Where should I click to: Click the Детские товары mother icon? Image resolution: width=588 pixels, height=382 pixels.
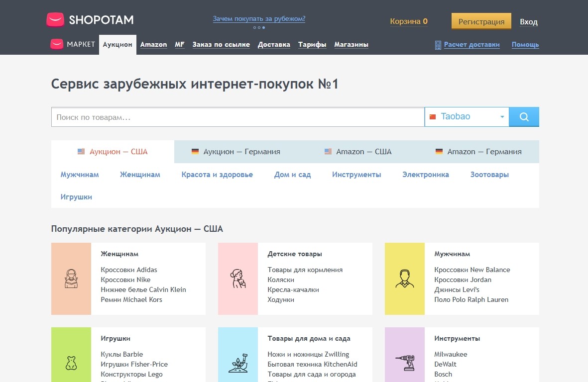tap(238, 279)
